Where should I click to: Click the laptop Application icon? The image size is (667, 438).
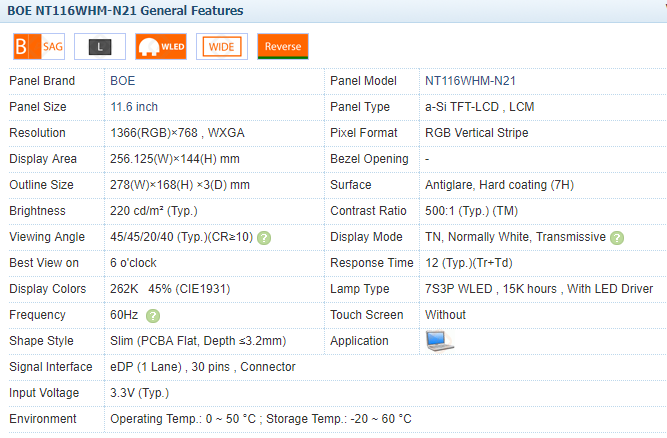point(440,341)
